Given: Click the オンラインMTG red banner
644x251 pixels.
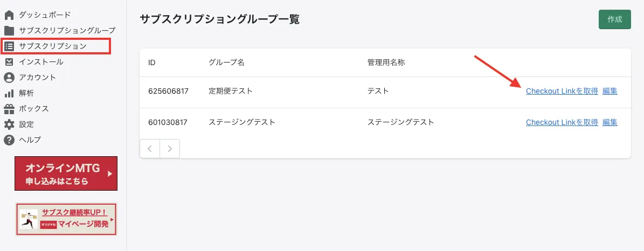Looking at the screenshot, I should point(66,173).
